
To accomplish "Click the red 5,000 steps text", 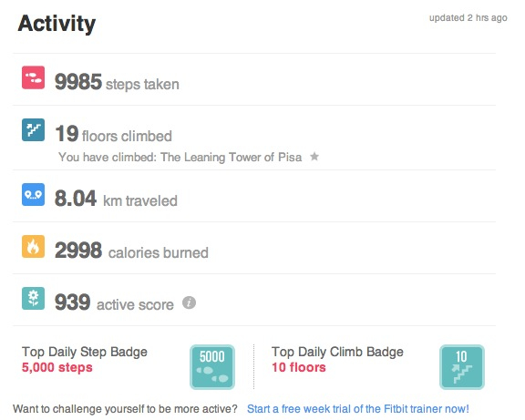I will (x=57, y=367).
